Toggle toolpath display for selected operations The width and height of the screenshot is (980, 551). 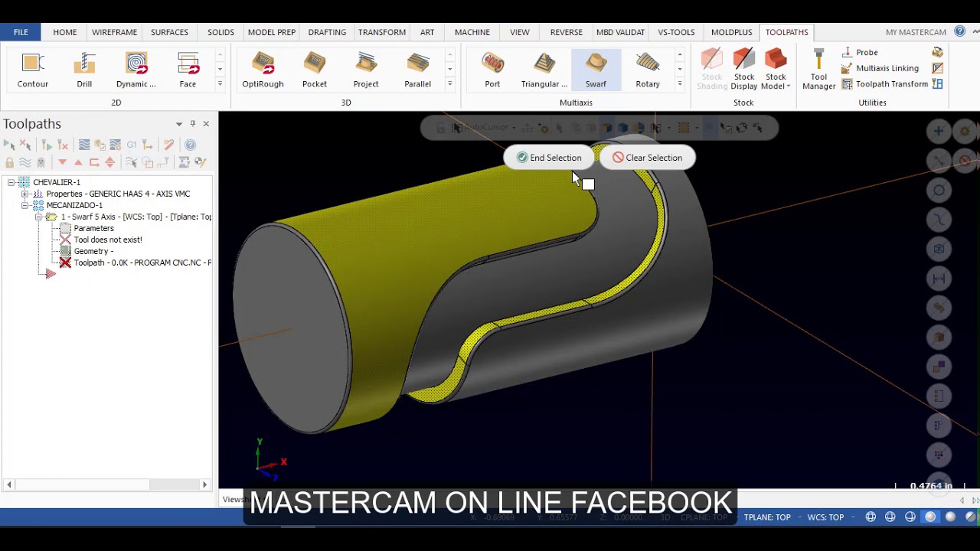point(24,162)
